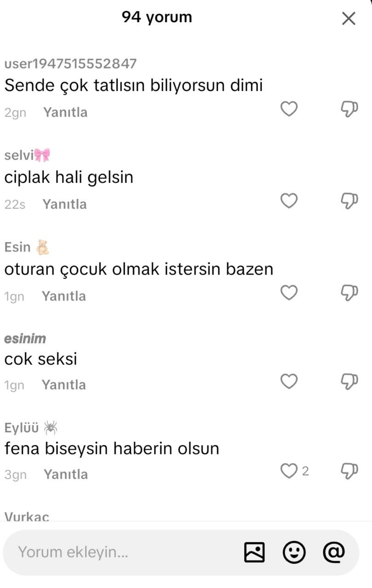This screenshot has width=372, height=588.
Task: Like selvi's comment
Action: coord(289,201)
